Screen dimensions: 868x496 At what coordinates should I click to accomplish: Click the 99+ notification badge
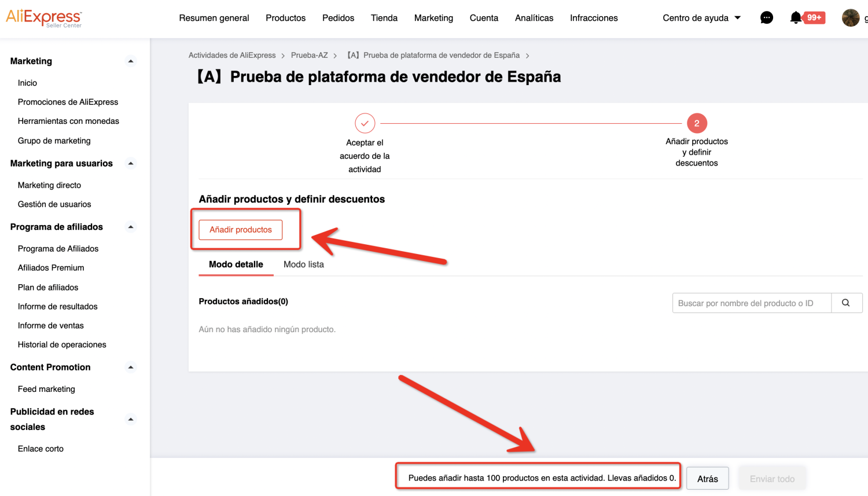tap(815, 17)
